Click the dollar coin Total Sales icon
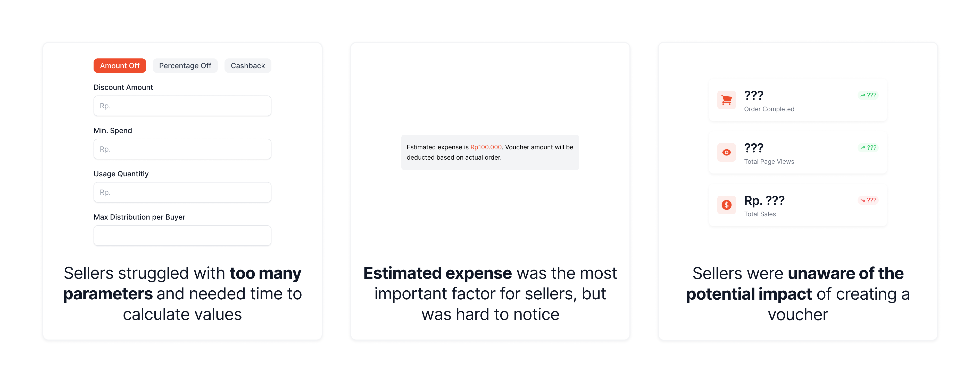 (x=726, y=205)
